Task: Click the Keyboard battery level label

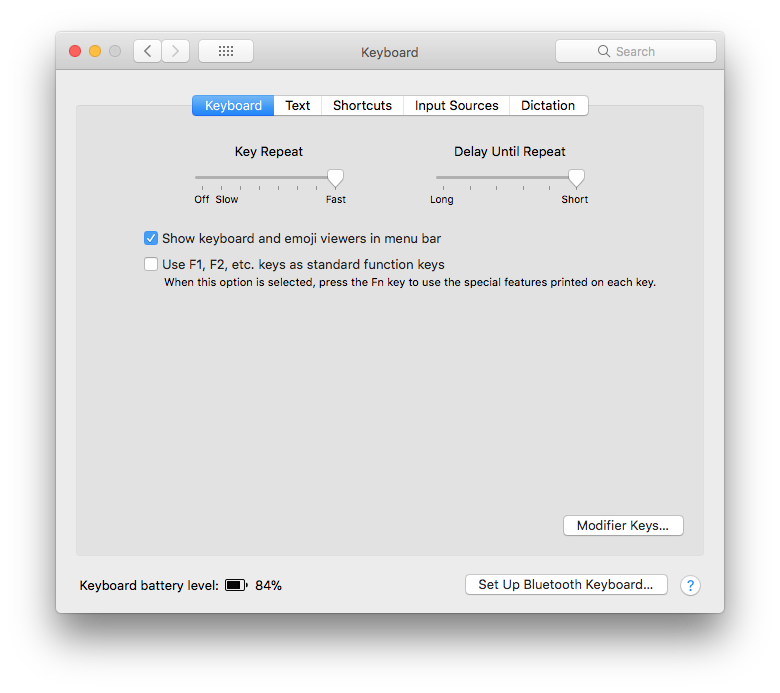Action: (x=149, y=586)
